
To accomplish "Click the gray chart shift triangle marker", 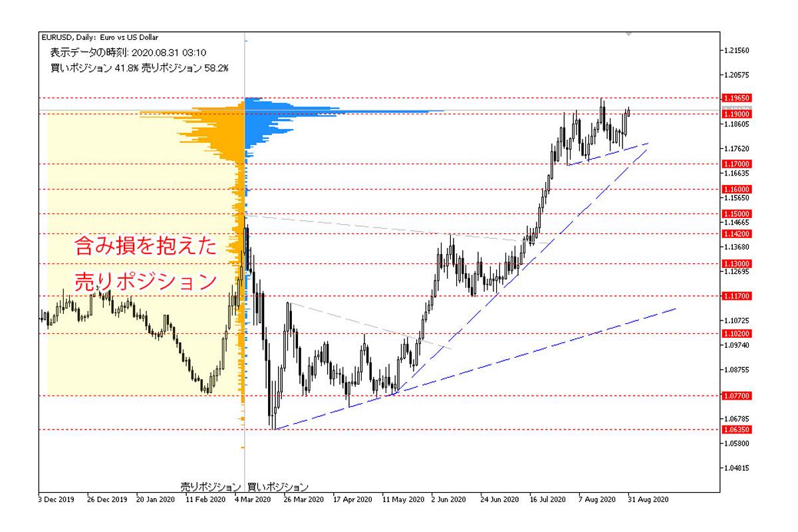I will click(x=628, y=33).
